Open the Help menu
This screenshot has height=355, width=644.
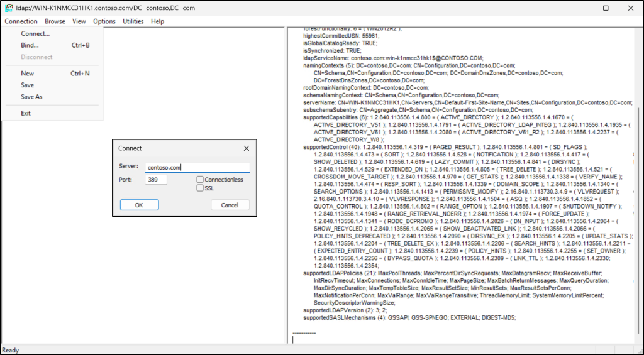157,21
